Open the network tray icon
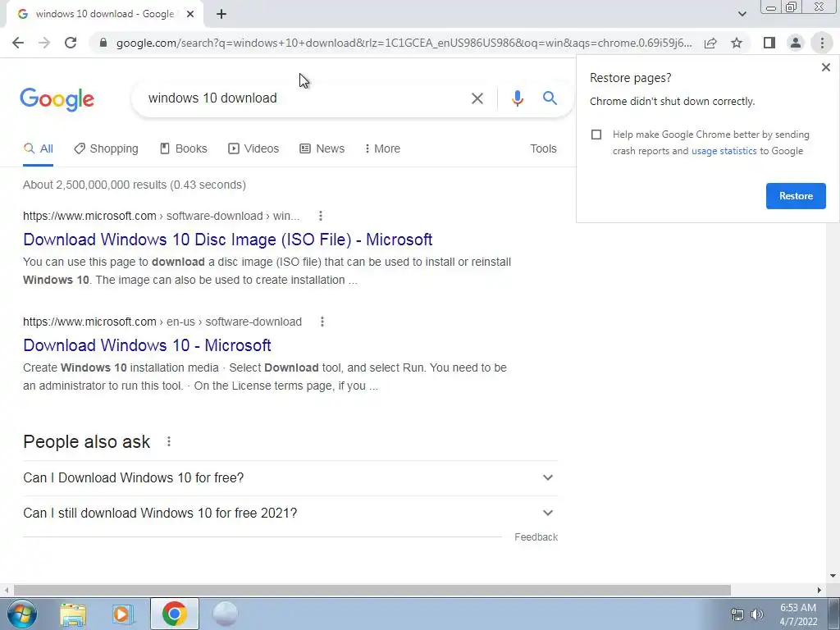The width and height of the screenshot is (840, 630). (737, 614)
